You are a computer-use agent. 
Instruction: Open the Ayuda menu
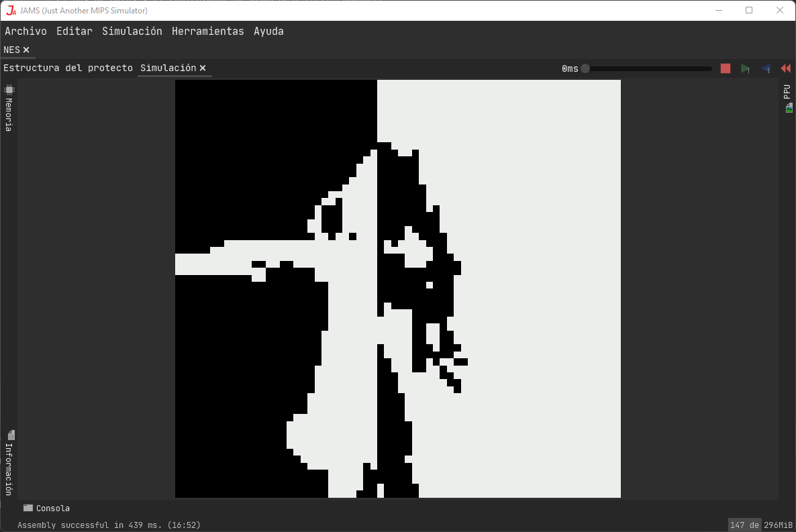pos(268,31)
